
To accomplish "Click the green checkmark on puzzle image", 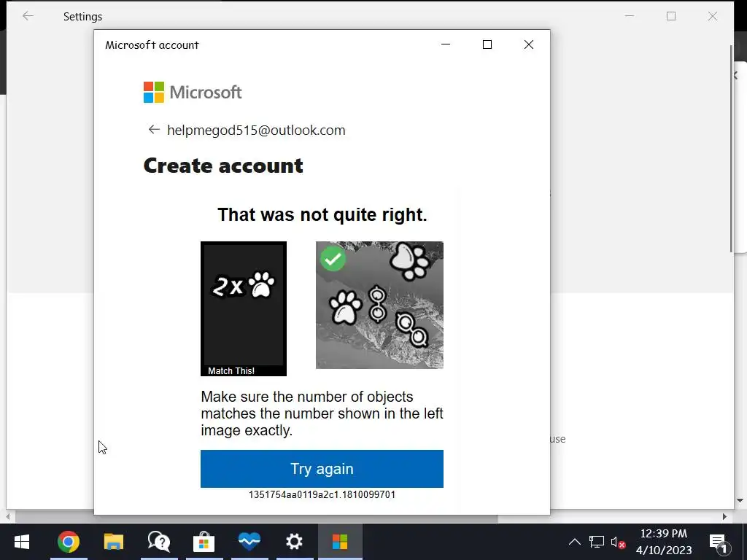I will coord(333,259).
